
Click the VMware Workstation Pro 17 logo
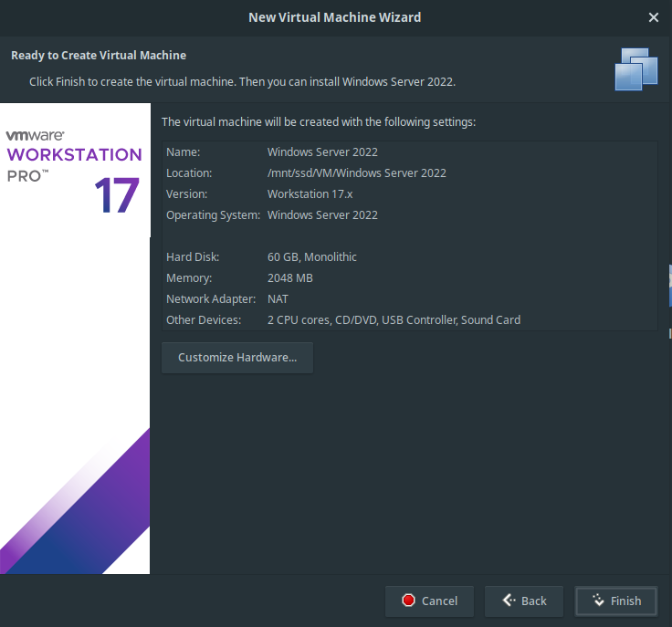[74, 172]
